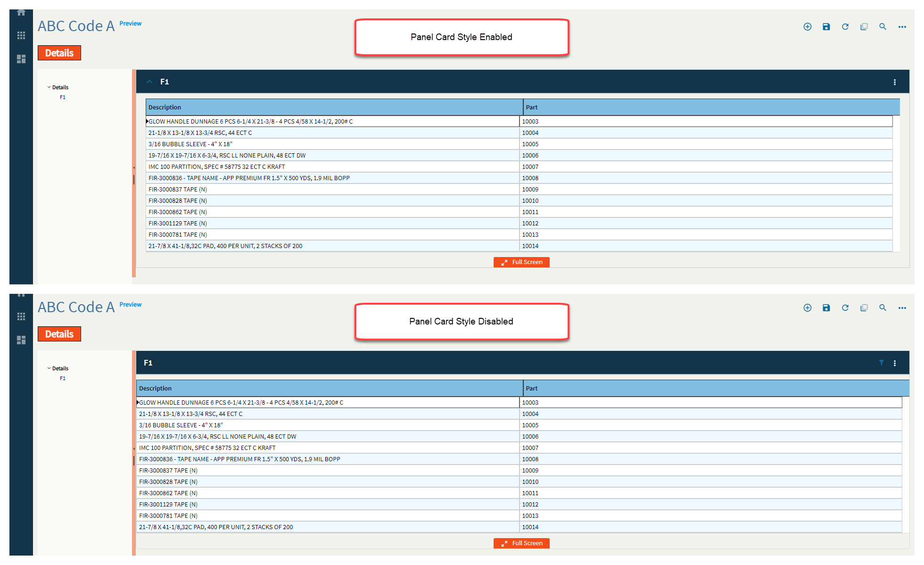Viewport: 924px width, 565px height.
Task: Click the F1 title in top panel header
Action: (x=165, y=82)
